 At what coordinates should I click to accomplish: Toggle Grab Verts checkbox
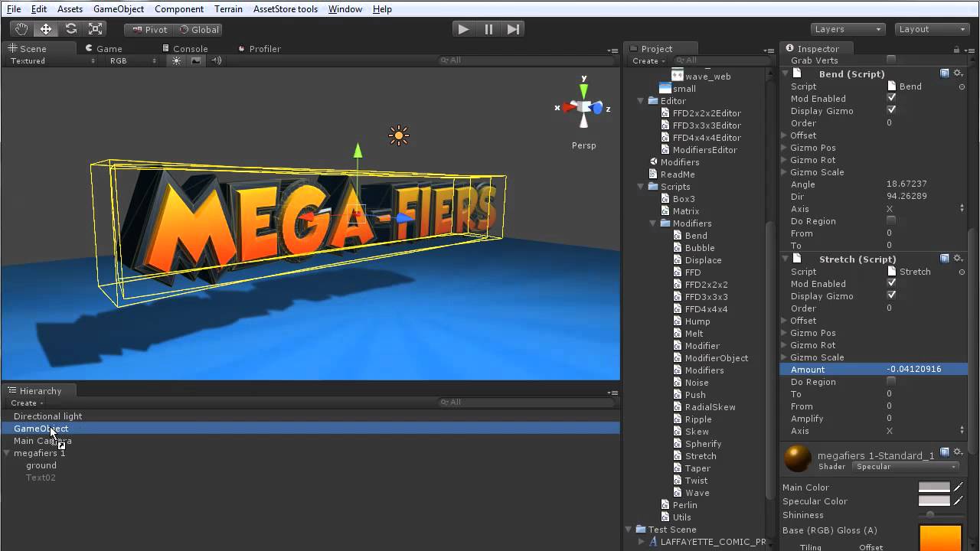click(891, 60)
